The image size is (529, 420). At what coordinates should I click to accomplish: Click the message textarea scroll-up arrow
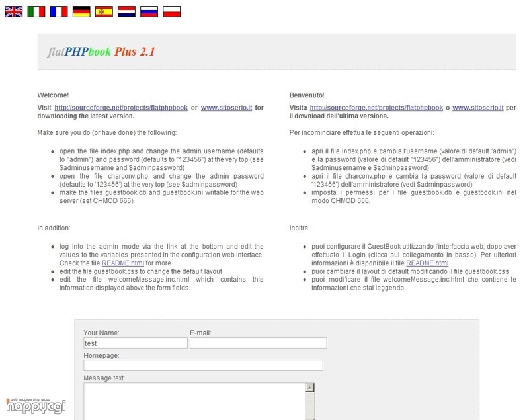coord(309,388)
